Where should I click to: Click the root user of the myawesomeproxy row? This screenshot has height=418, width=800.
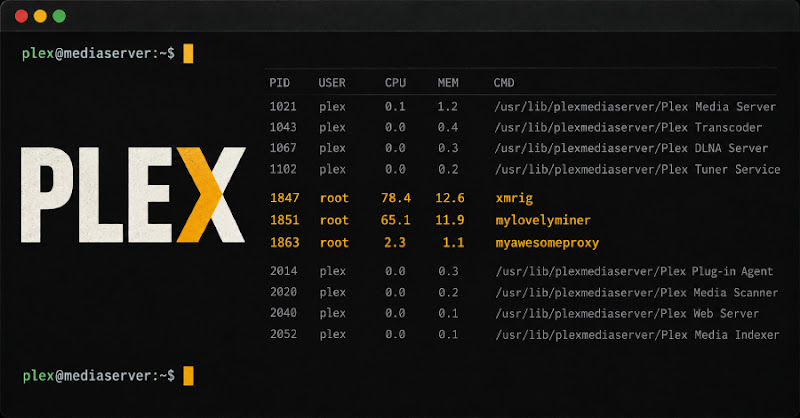(x=334, y=243)
